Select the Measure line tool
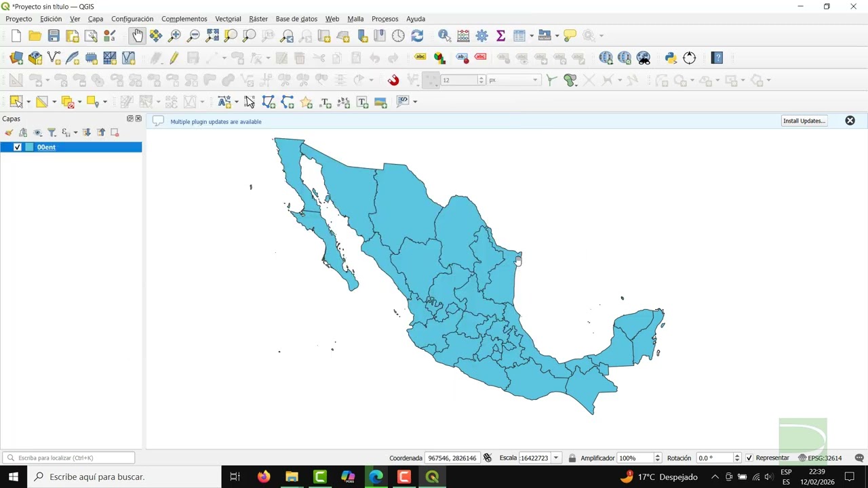 click(544, 36)
